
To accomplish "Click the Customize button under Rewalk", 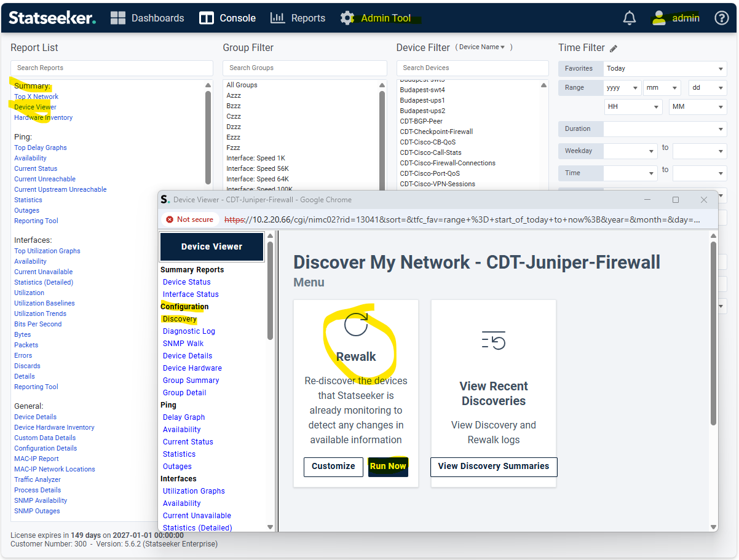I will coord(333,467).
